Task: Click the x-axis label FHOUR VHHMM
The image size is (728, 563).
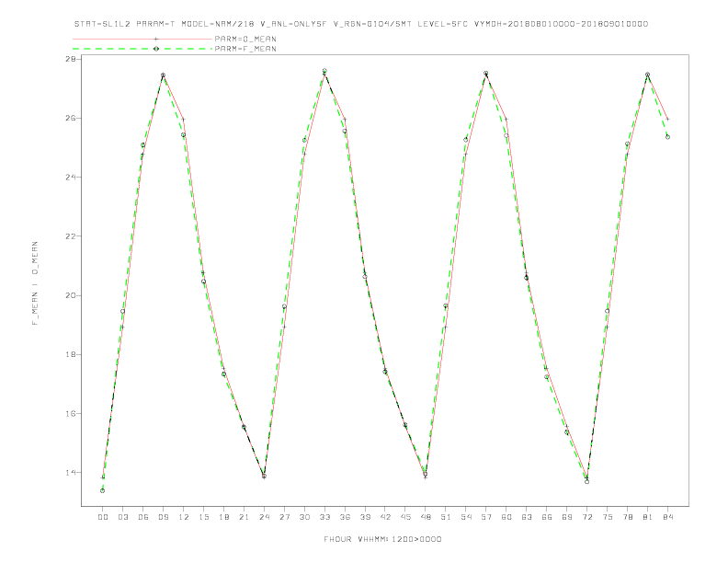Action: [382, 539]
